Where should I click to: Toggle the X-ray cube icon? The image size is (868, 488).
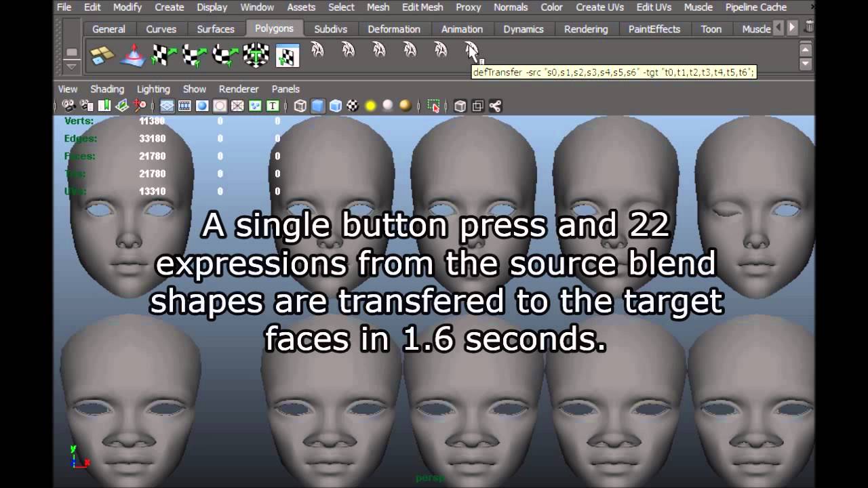[460, 106]
